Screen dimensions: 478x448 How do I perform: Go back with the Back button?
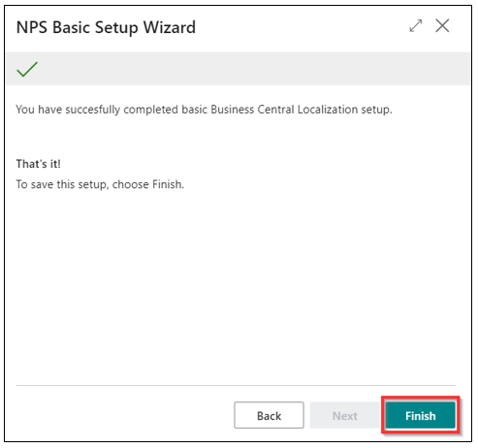(269, 415)
